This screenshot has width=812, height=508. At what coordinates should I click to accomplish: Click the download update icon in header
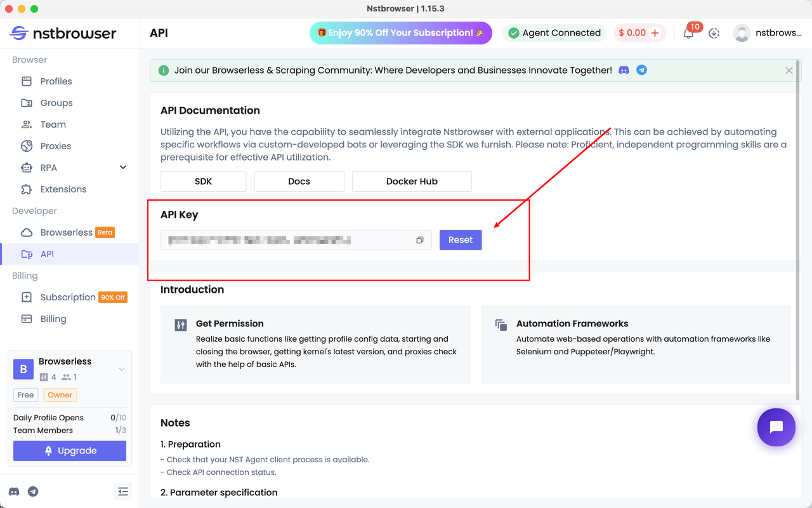coord(714,33)
